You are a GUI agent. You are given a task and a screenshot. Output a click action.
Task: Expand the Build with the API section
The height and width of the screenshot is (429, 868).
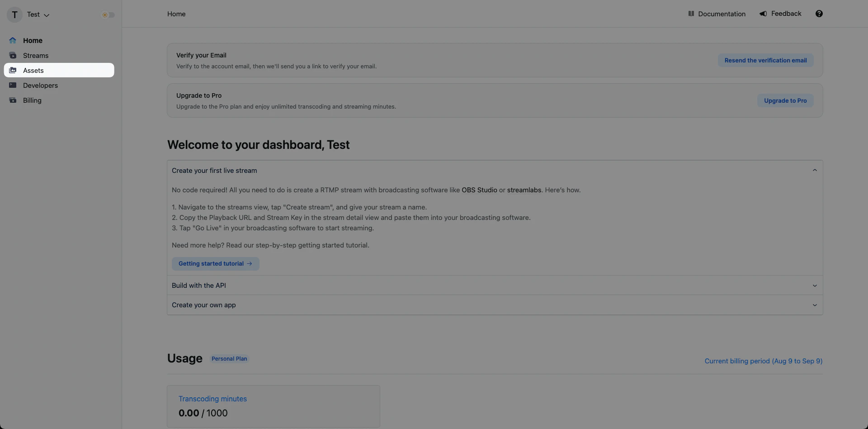pos(815,286)
